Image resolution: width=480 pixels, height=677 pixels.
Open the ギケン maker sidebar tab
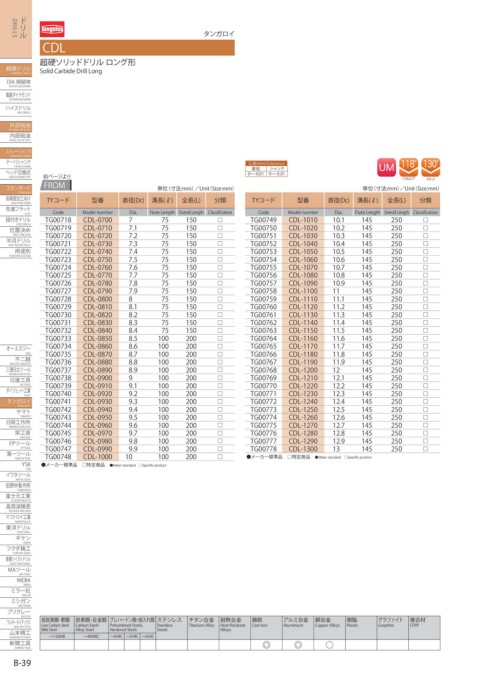point(16,539)
